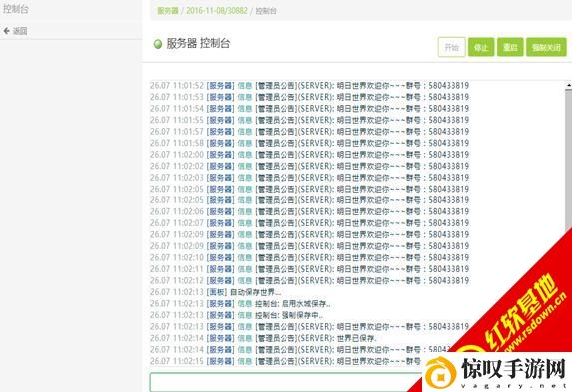Click the scrollbar up arrow of console log
The height and width of the screenshot is (392, 572).
569,85
